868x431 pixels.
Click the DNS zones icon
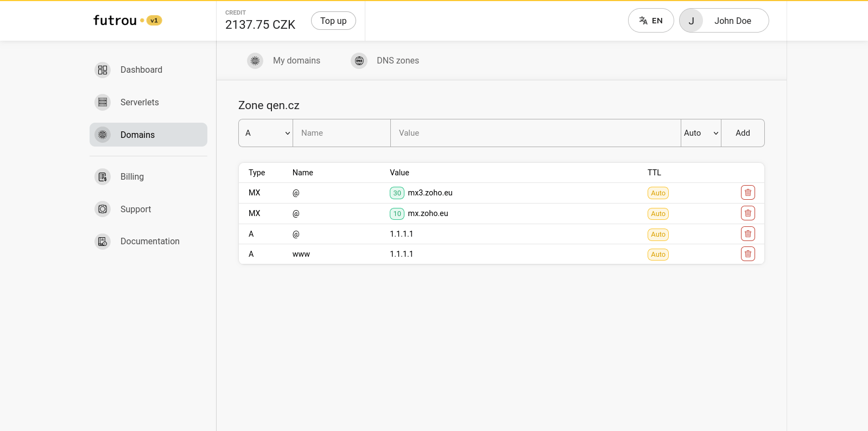pyautogui.click(x=359, y=61)
